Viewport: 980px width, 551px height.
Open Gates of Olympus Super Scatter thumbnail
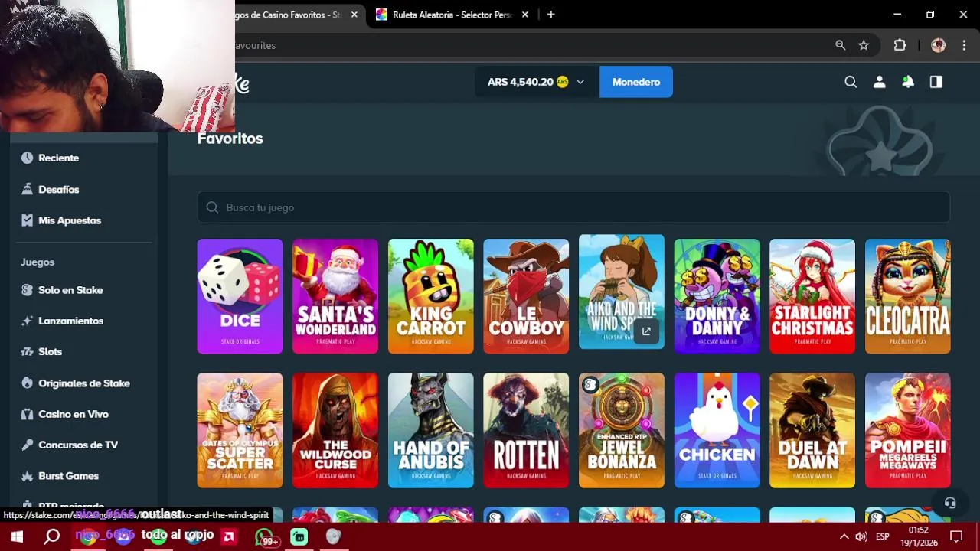coord(240,430)
